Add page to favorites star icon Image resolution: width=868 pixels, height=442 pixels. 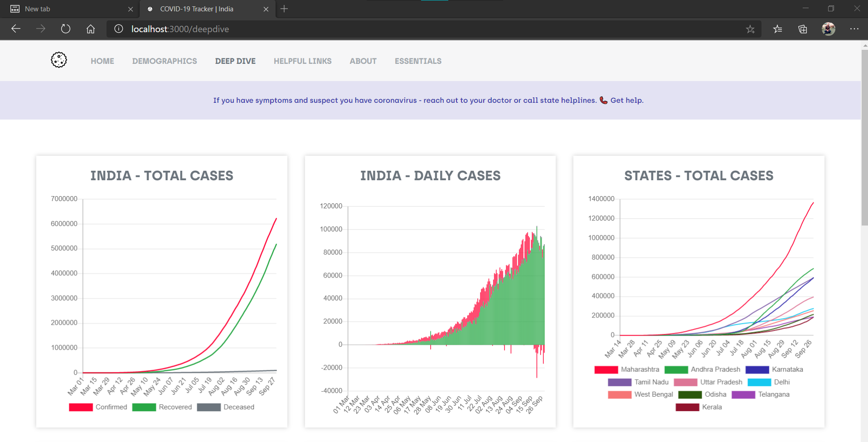click(750, 29)
